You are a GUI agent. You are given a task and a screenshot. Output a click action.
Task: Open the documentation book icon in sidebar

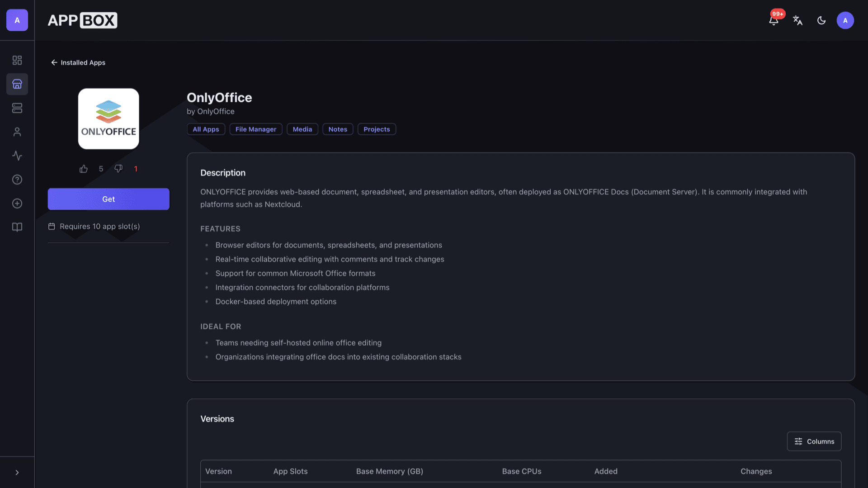pyautogui.click(x=17, y=227)
